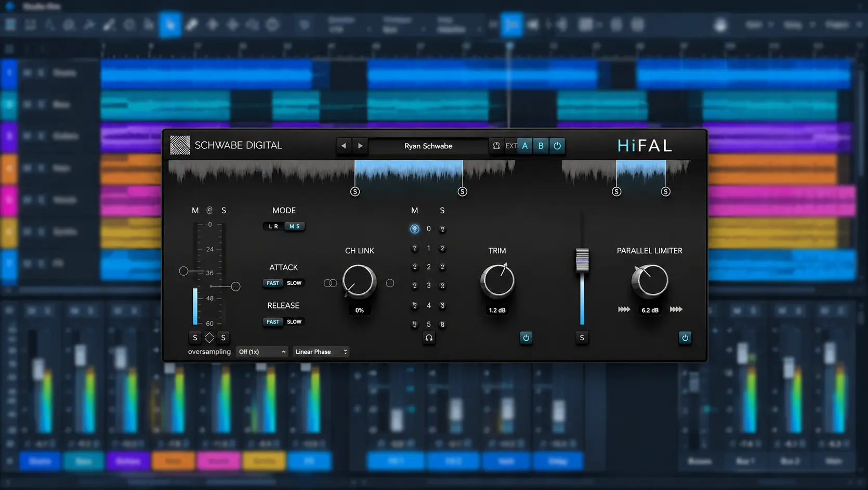Go to the next preset arrow

click(x=360, y=146)
